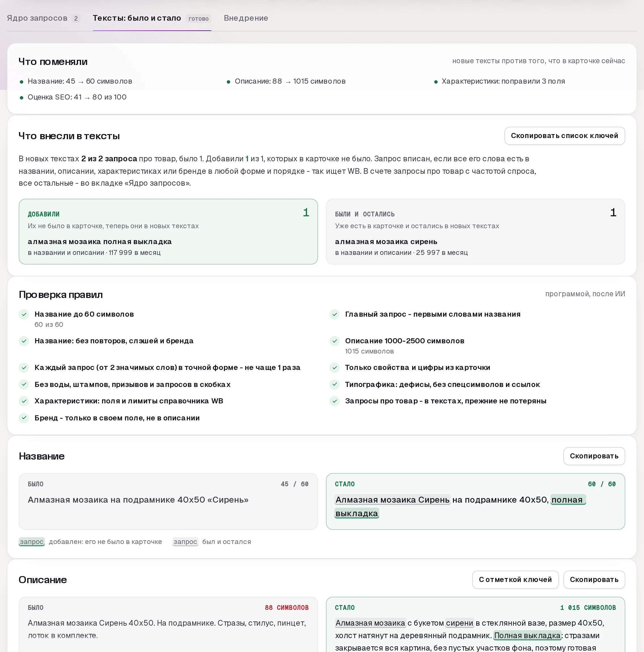Click check icon next to «Название до 60 символов»
This screenshot has height=652, width=644.
click(24, 314)
